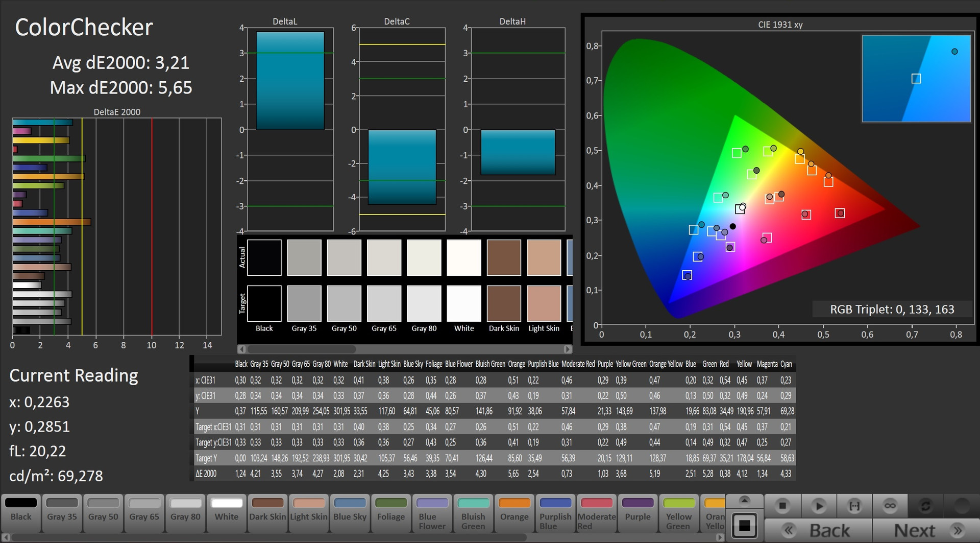
Task: Click the black square pattern window button
Action: (744, 526)
